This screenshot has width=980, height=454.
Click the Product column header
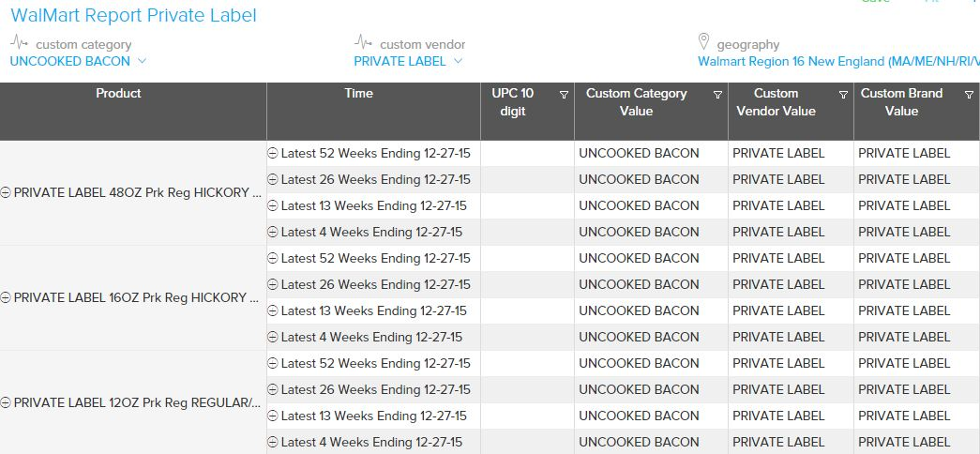click(x=118, y=94)
